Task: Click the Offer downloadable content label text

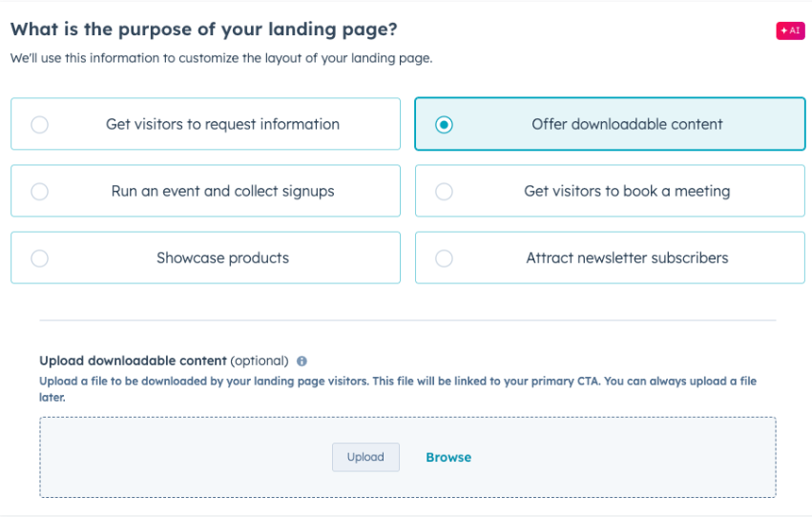Action: tap(627, 124)
